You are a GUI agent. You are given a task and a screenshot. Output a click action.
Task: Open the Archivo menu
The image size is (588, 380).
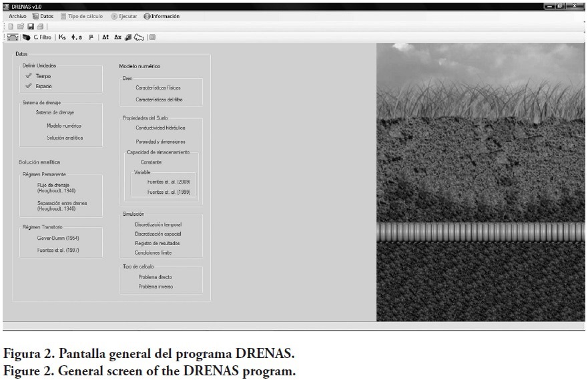point(17,15)
